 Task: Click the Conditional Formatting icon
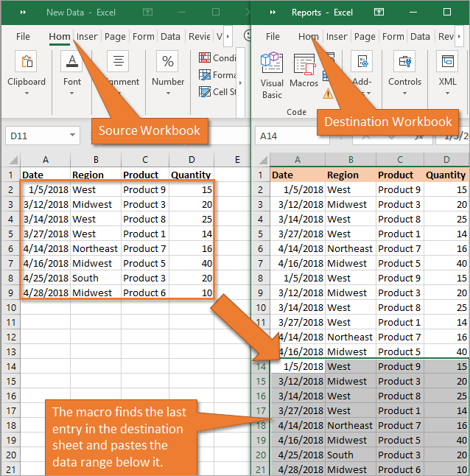205,58
